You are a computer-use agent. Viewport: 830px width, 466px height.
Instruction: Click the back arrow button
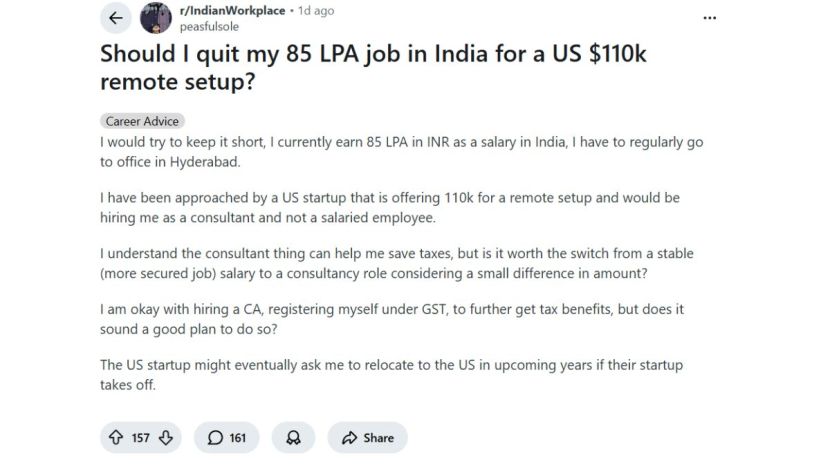(x=117, y=17)
